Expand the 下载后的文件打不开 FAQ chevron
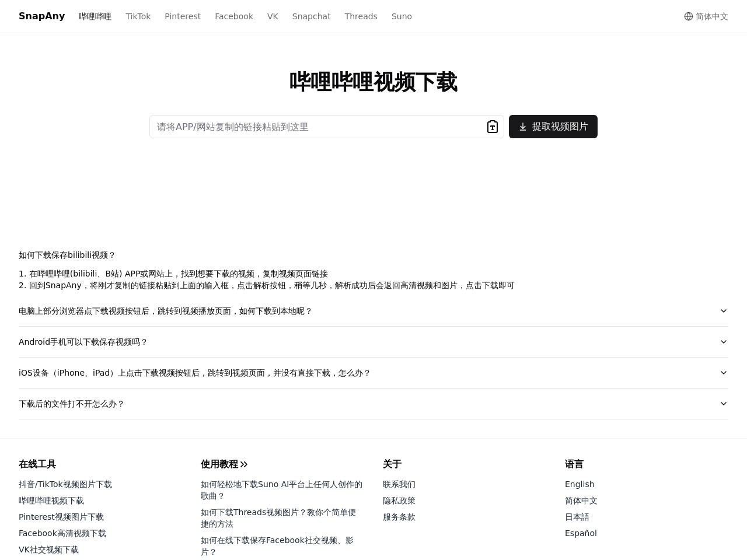The image size is (747, 560). [724, 404]
